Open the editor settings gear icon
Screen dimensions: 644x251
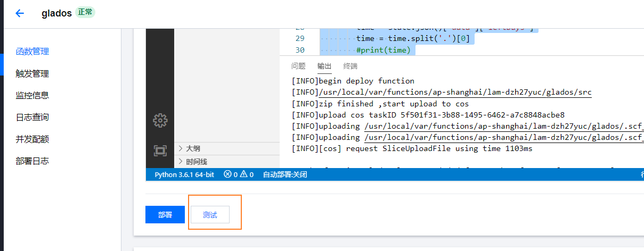(x=160, y=121)
